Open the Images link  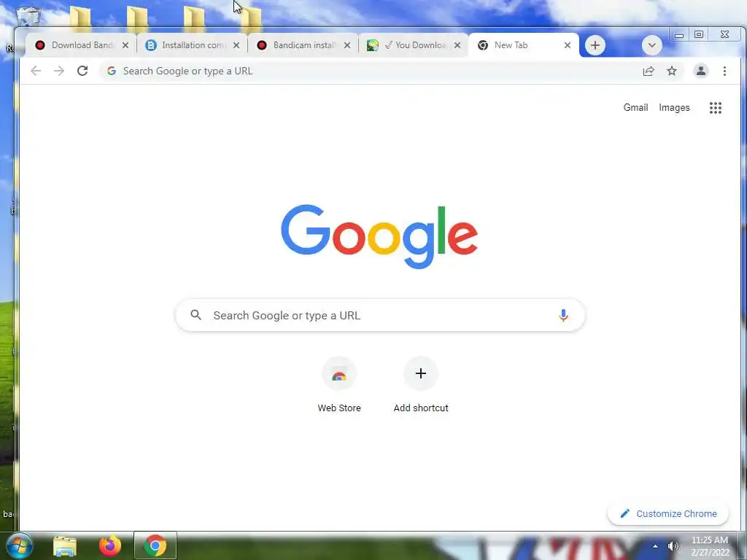(x=674, y=108)
